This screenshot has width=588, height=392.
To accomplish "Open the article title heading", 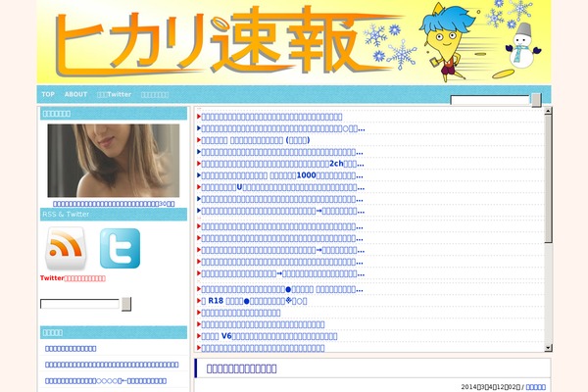I will pos(241,368).
